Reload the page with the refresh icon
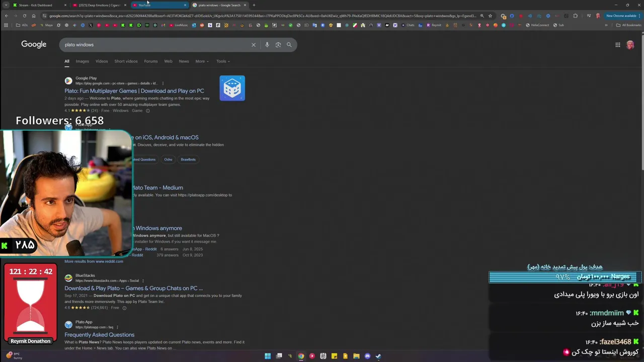This screenshot has height=362, width=644. tap(25, 16)
